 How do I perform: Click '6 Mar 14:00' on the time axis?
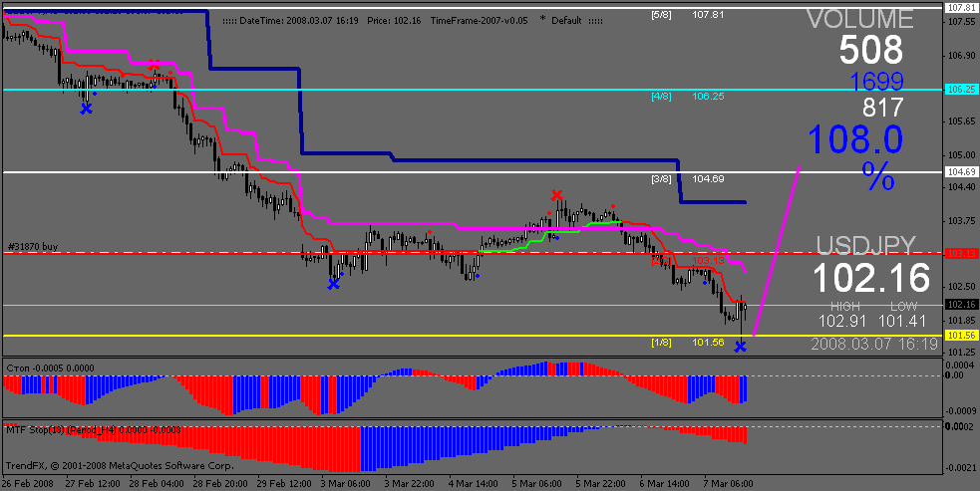click(664, 483)
